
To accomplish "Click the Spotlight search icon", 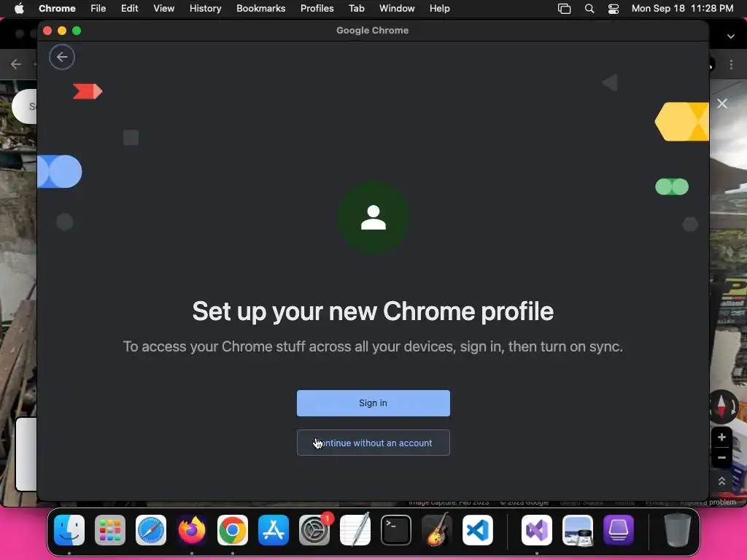I will tap(589, 9).
